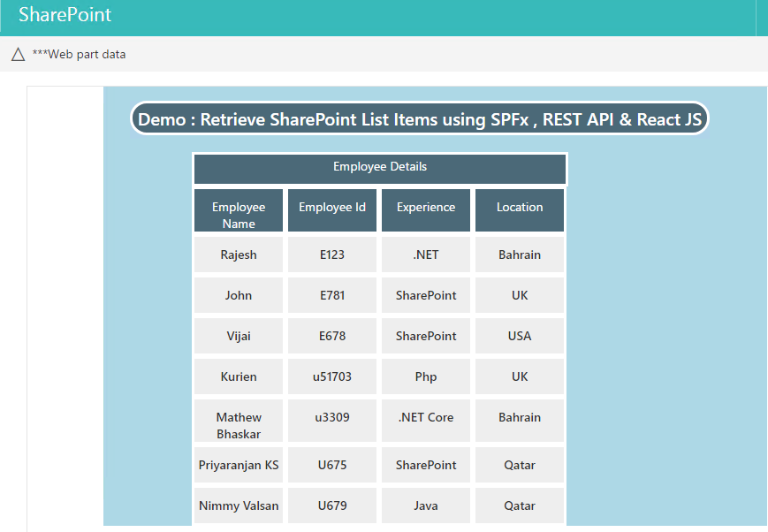This screenshot has width=768, height=532.
Task: Select the Mathew Bhaskar name cell
Action: tap(239, 425)
